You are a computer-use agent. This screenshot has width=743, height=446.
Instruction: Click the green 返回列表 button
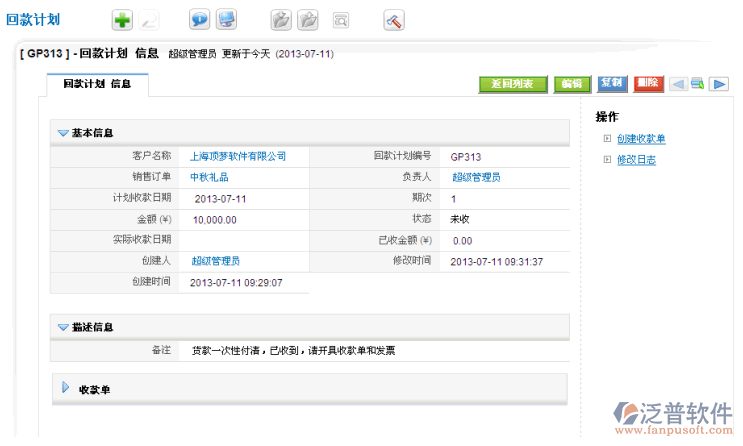[512, 84]
